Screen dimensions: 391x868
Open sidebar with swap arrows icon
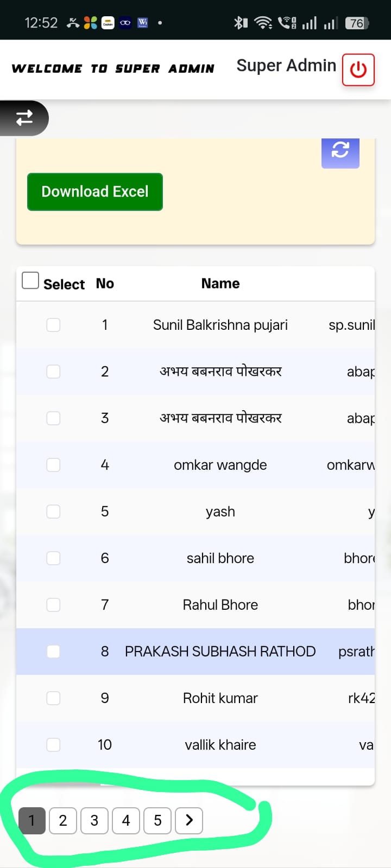24,118
